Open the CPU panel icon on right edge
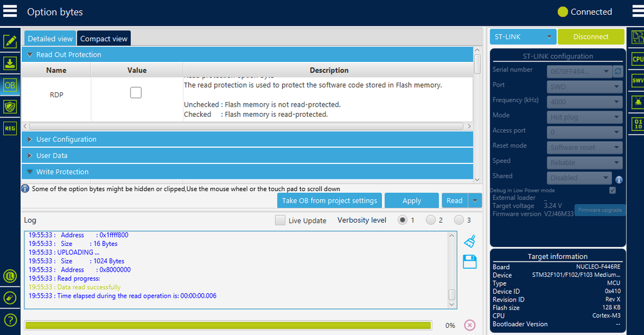This screenshot has height=335, width=644. click(x=638, y=59)
